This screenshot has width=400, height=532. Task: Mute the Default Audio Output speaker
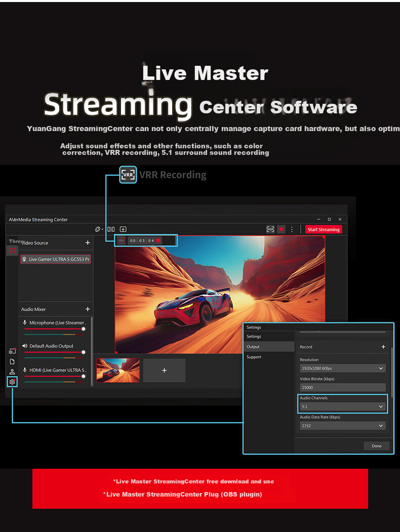(24, 346)
